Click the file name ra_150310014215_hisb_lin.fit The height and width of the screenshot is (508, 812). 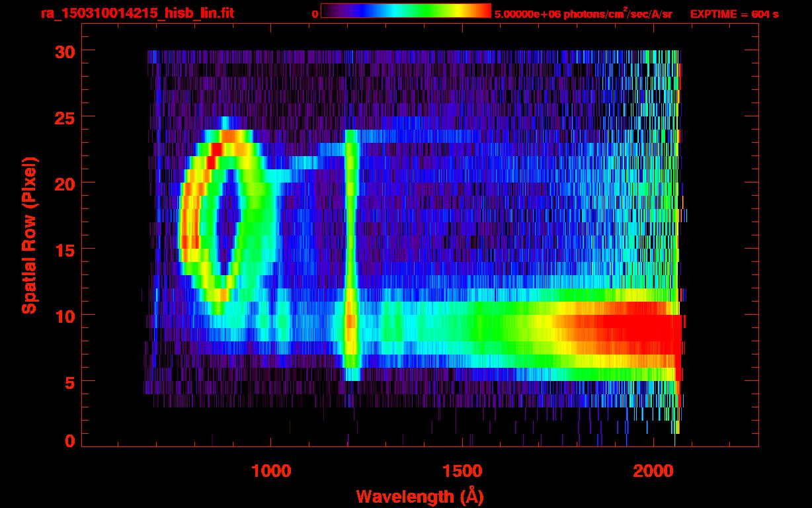[x=137, y=13]
